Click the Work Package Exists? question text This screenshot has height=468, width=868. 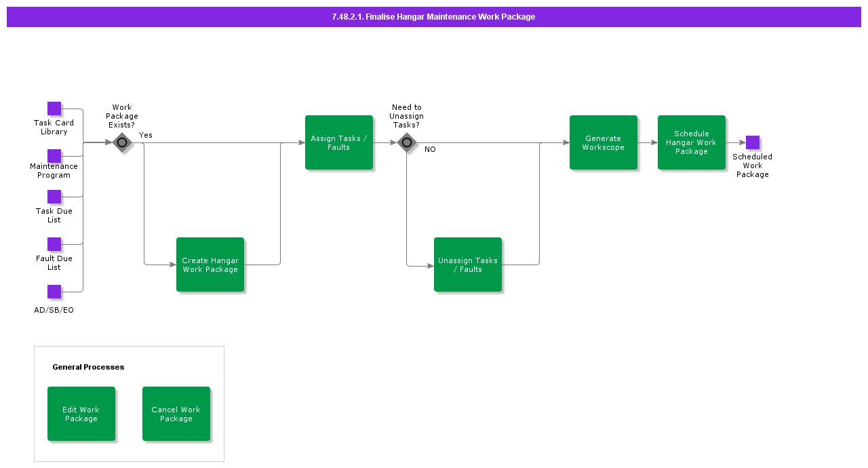point(122,116)
